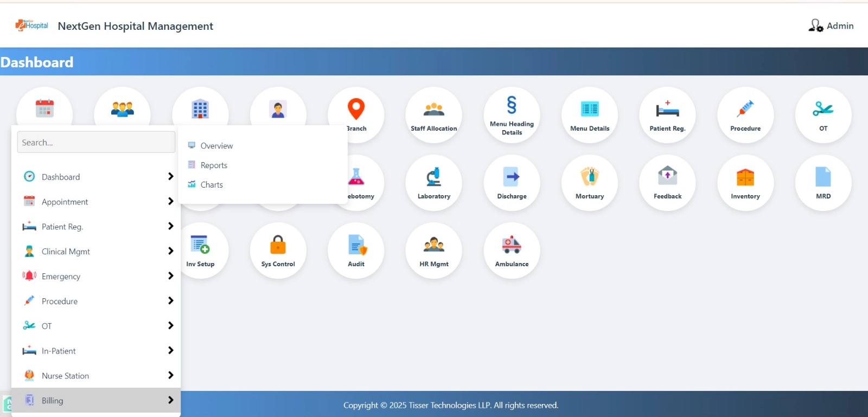The image size is (868, 417).
Task: Click the menu Search field
Action: (x=96, y=142)
